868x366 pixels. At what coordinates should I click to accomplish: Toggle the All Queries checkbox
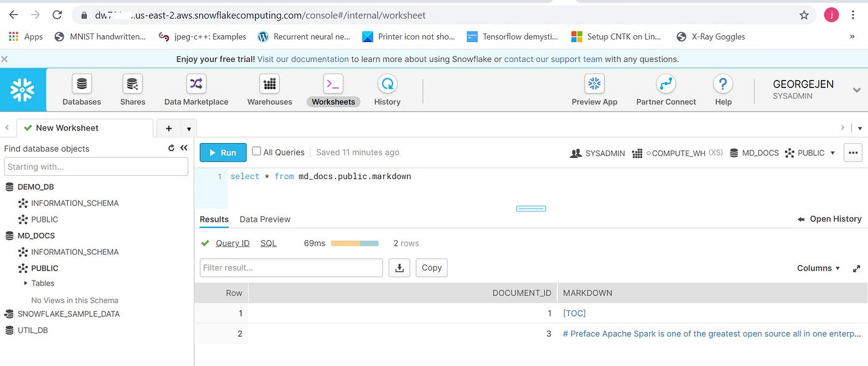[257, 151]
